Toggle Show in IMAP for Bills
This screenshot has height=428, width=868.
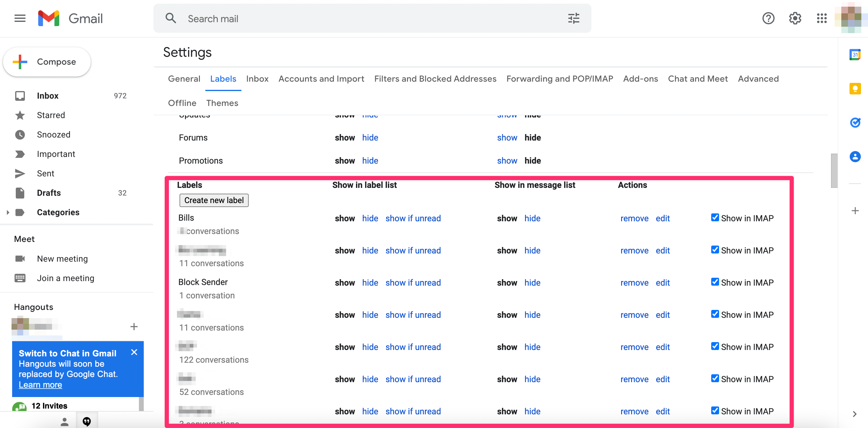[715, 218]
